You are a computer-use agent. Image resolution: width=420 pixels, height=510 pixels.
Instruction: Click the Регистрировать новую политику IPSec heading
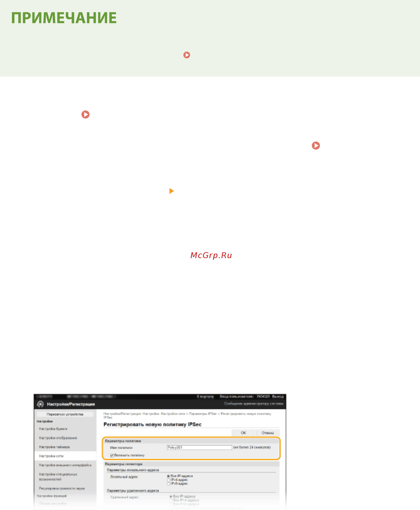click(x=152, y=424)
